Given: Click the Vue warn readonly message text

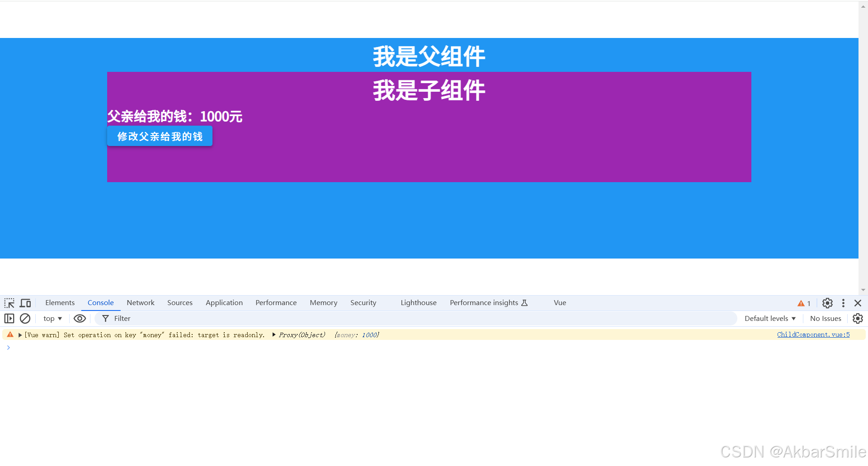Looking at the screenshot, I should 145,335.
